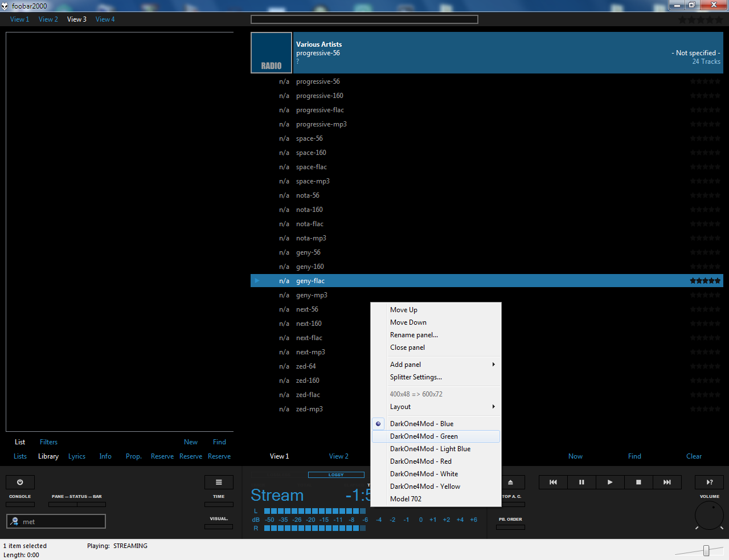729x560 pixels.
Task: Click the rating stars for geny-56
Action: (705, 252)
